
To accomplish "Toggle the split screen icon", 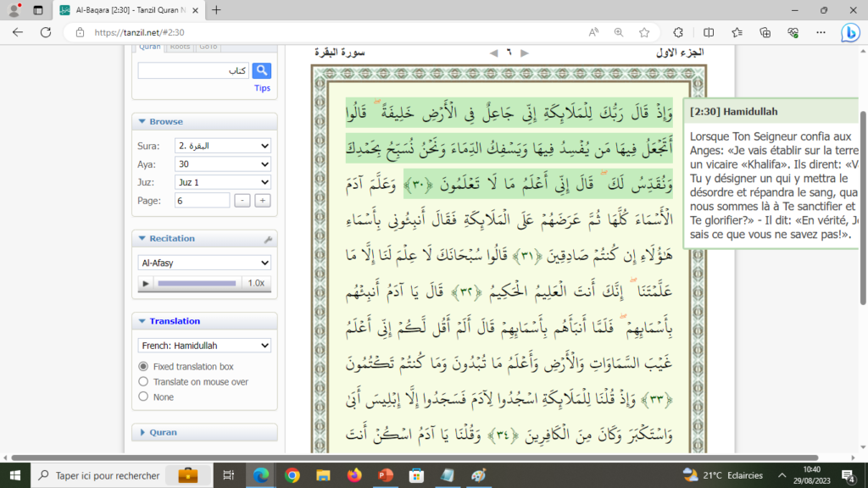I will tap(708, 33).
